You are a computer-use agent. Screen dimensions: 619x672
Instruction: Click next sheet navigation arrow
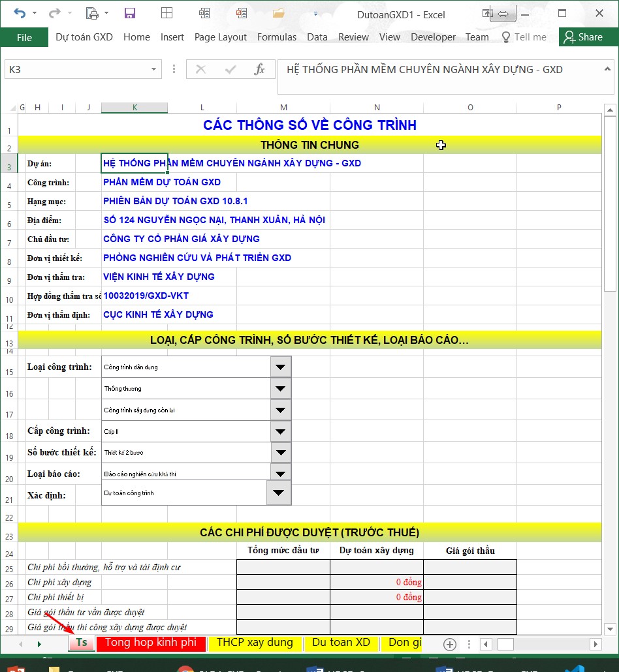(x=39, y=644)
